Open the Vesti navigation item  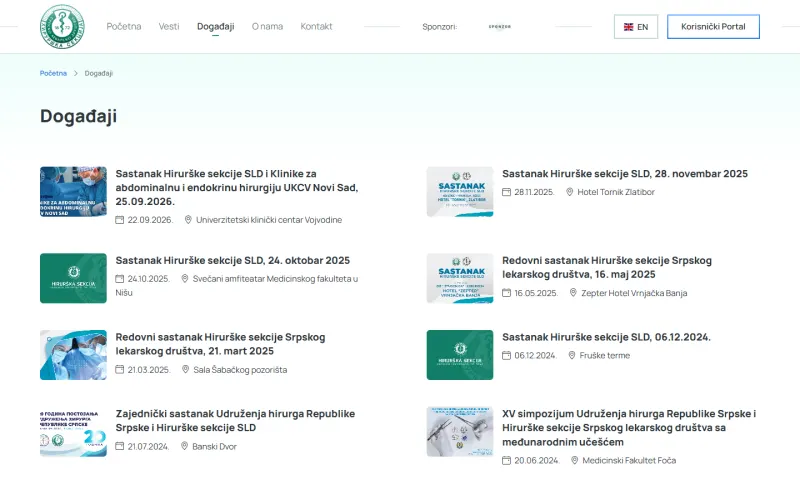169,27
